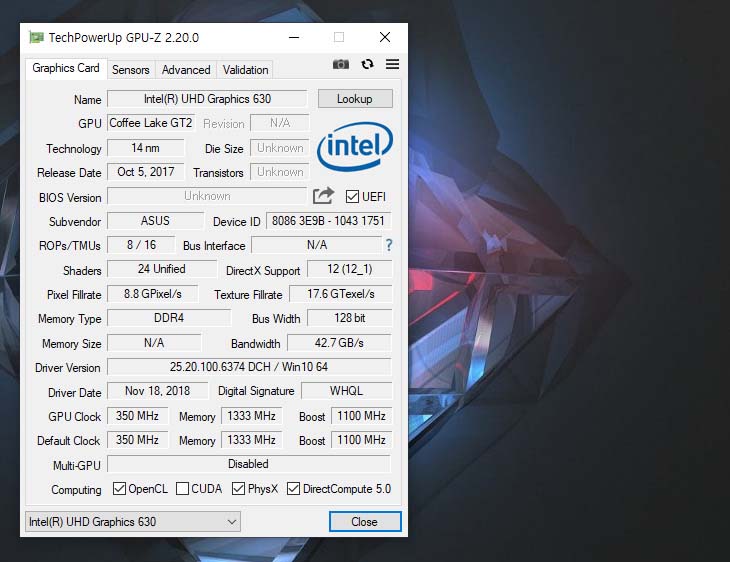
Task: Click the Revision N/A field
Action: pos(280,123)
